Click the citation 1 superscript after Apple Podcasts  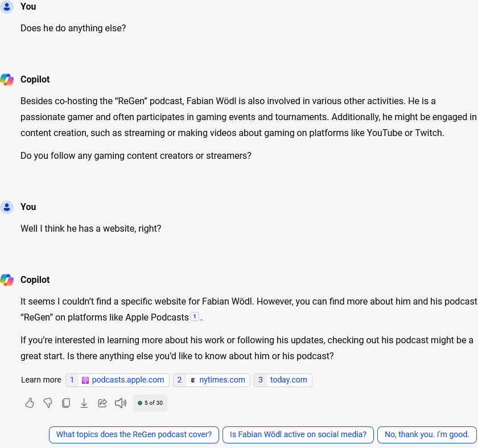coord(194,317)
